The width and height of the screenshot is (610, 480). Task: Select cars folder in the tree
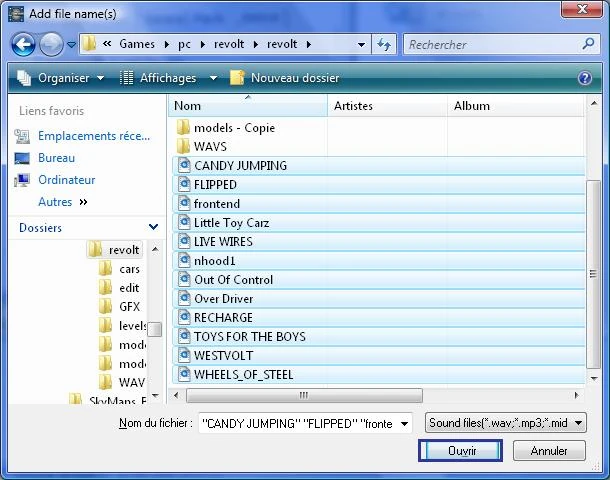(119, 269)
